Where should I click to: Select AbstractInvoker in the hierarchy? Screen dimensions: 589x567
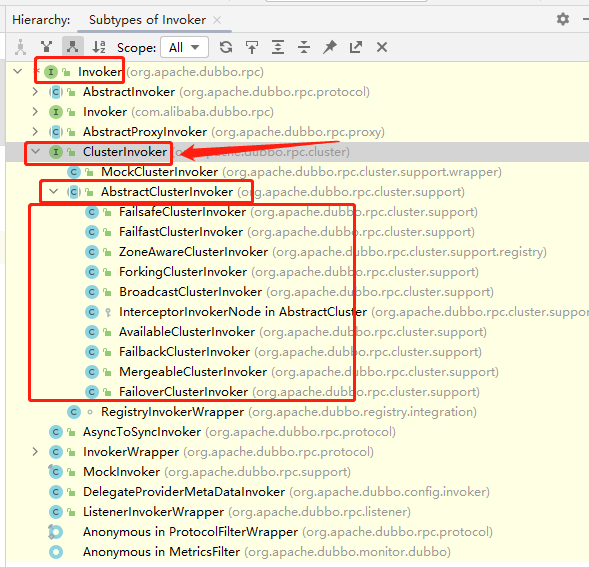297,92
